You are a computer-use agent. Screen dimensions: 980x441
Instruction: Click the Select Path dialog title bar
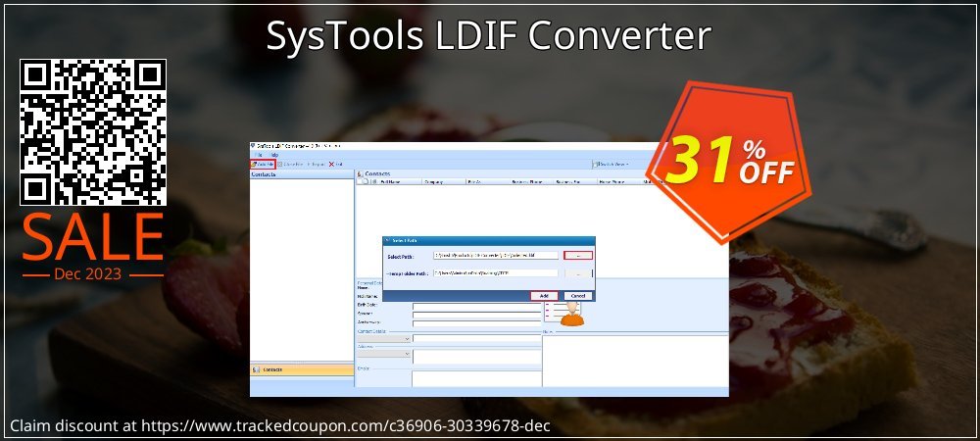coord(489,240)
